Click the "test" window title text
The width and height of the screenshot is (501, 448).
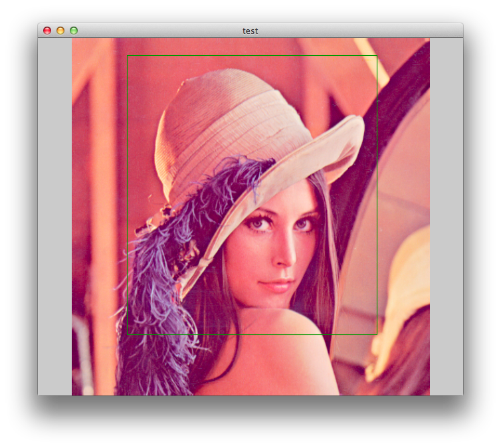point(250,31)
